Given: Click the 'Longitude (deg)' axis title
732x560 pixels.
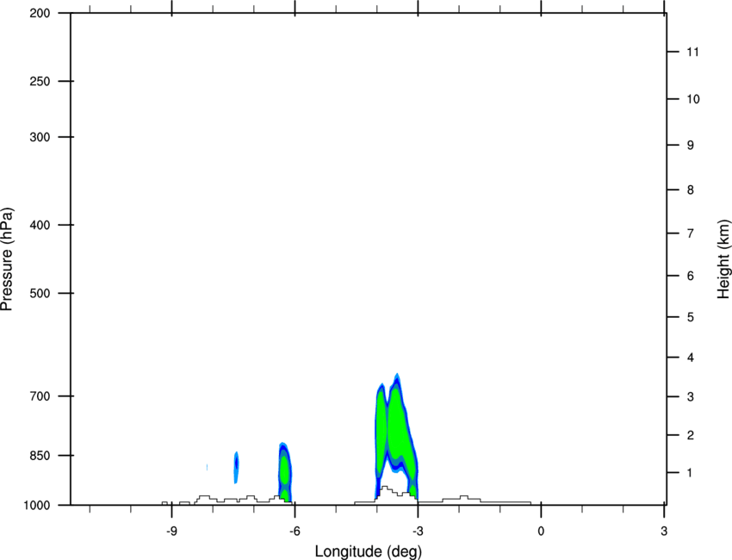Looking at the screenshot, I should pyautogui.click(x=369, y=551).
